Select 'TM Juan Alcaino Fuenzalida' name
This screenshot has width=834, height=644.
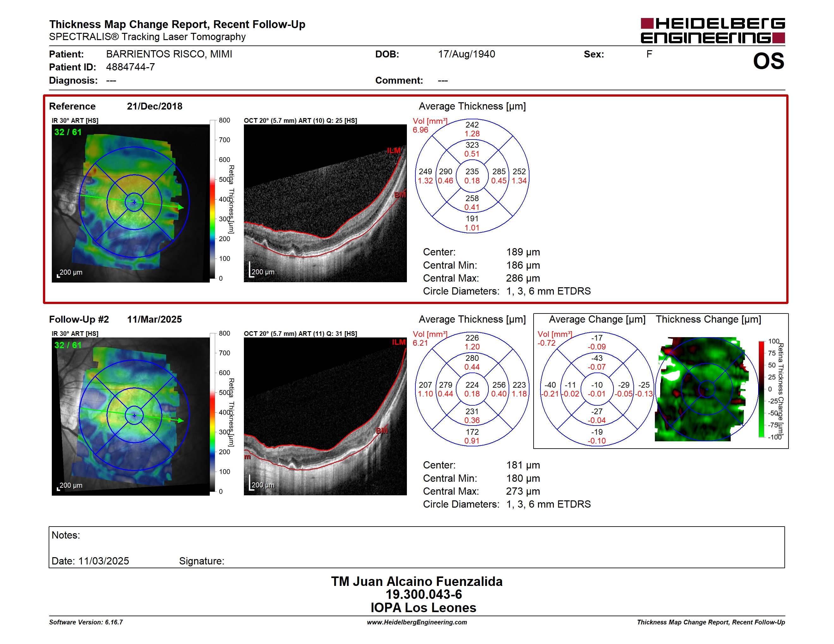(x=417, y=581)
